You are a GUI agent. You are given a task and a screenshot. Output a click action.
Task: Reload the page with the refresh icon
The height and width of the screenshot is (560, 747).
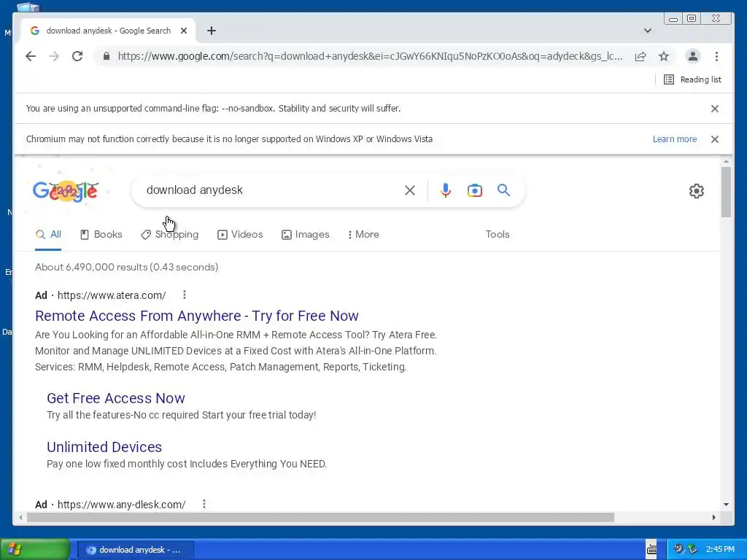click(77, 56)
